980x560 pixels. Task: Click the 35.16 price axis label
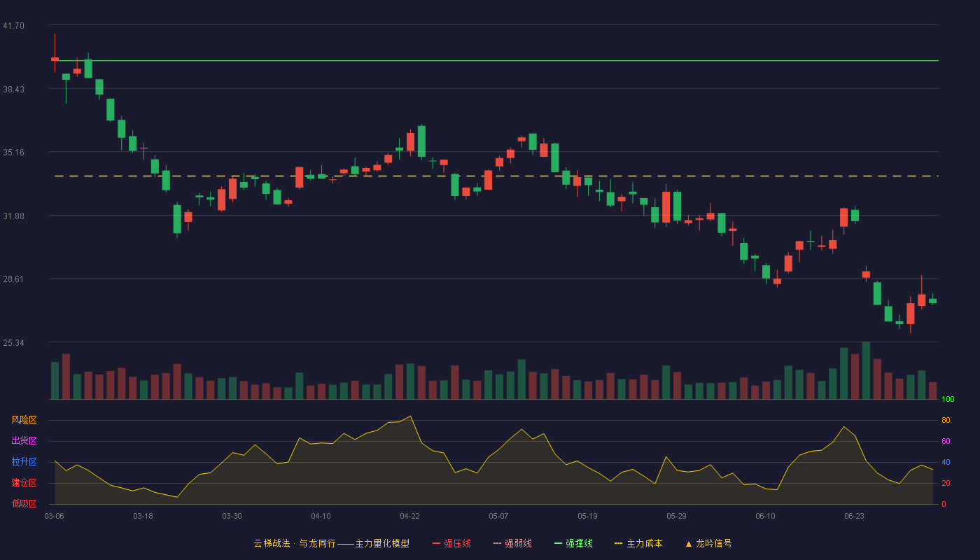(x=13, y=153)
